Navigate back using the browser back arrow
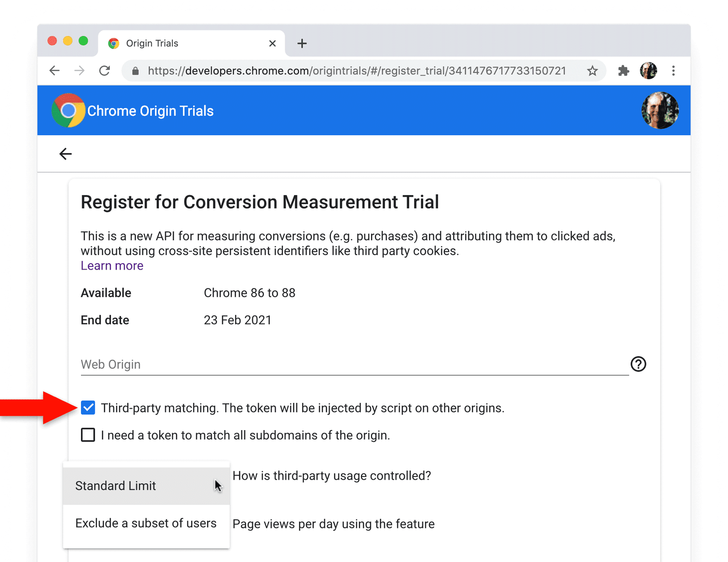 [x=54, y=70]
